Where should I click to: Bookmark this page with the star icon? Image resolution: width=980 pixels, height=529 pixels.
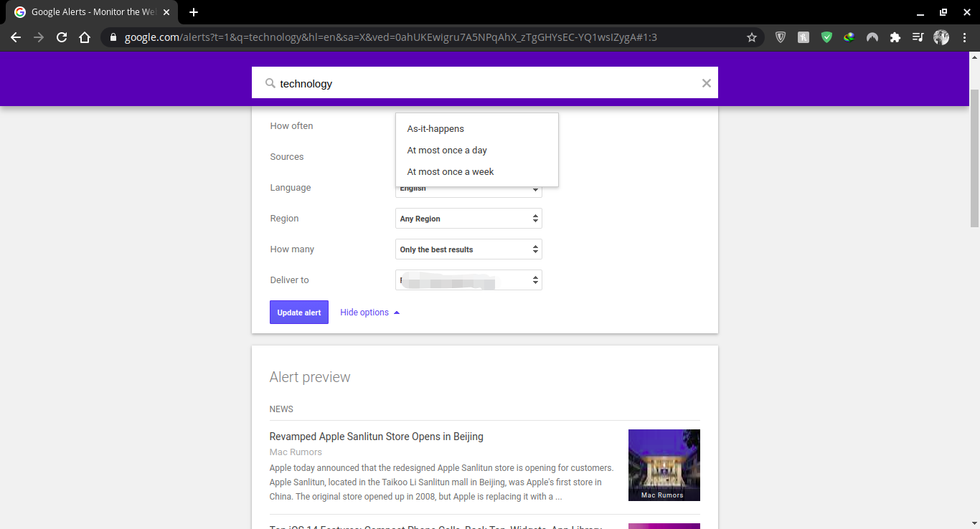pyautogui.click(x=752, y=37)
